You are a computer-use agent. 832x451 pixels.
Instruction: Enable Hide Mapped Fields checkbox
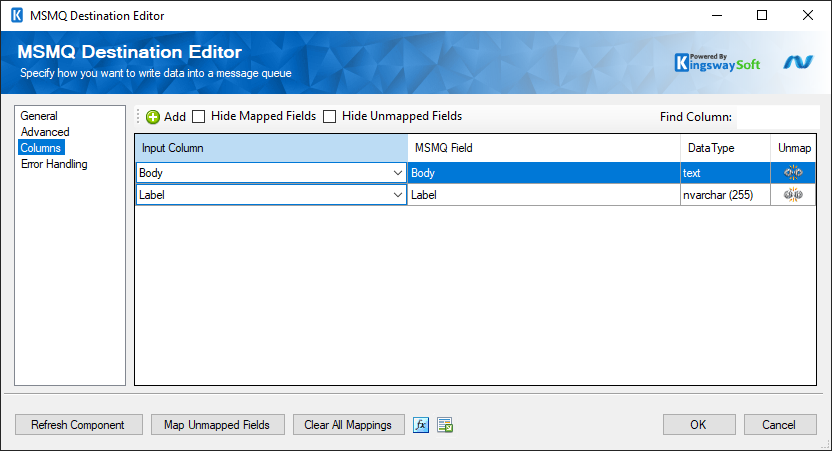198,116
